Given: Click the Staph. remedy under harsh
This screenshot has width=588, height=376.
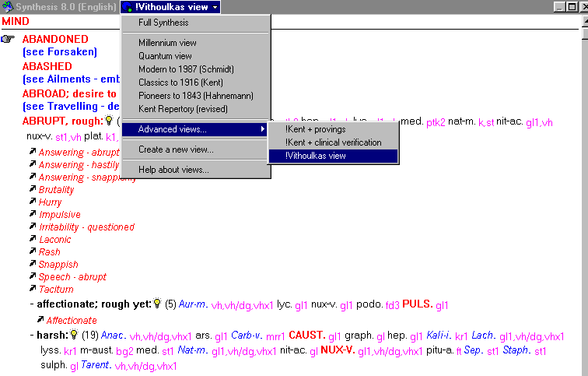Looking at the screenshot, I should click(517, 350).
